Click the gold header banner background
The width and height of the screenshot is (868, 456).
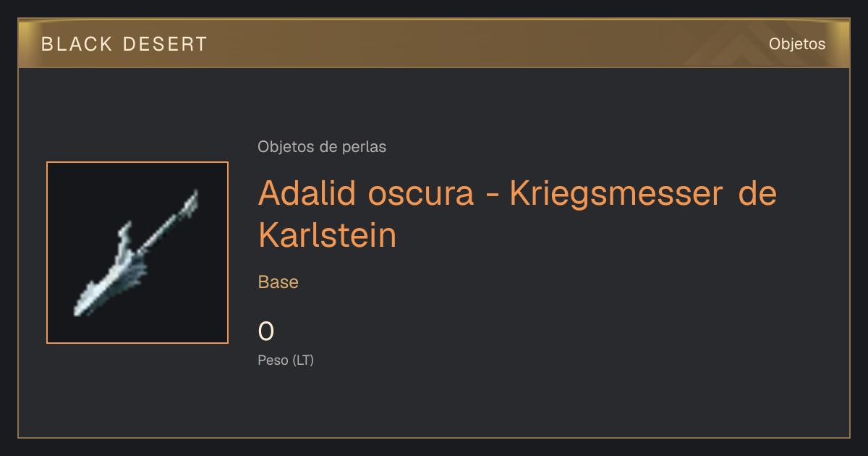(434, 43)
